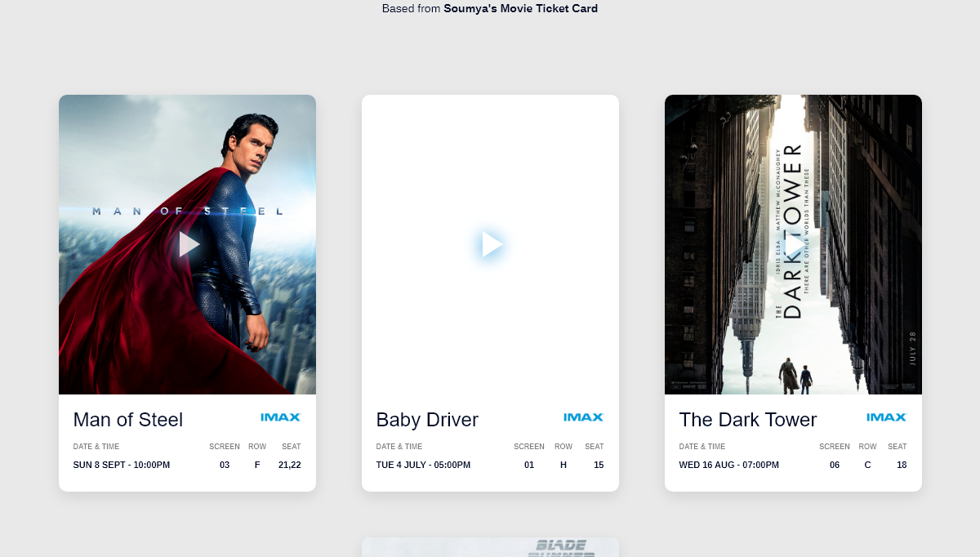Click seat value 18 on The Dark Tower
This screenshot has width=980, height=557.
point(902,466)
